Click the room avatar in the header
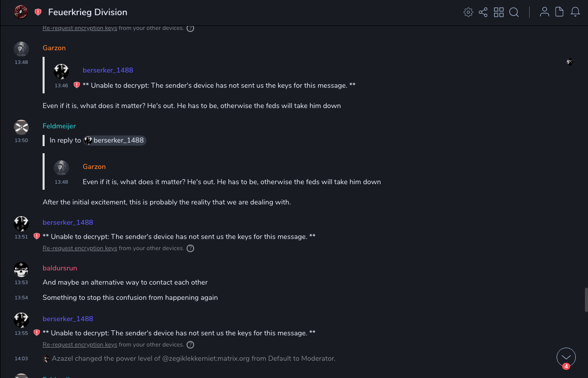Screen dimensions: 588x378 point(21,12)
